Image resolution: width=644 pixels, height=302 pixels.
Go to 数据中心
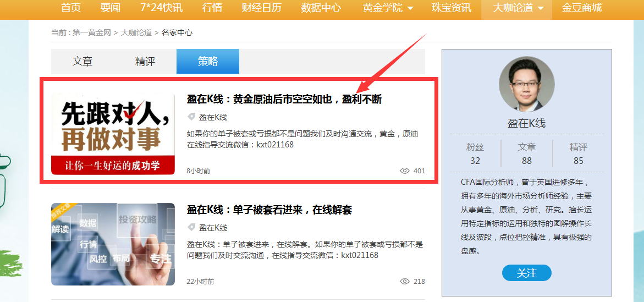[321, 7]
